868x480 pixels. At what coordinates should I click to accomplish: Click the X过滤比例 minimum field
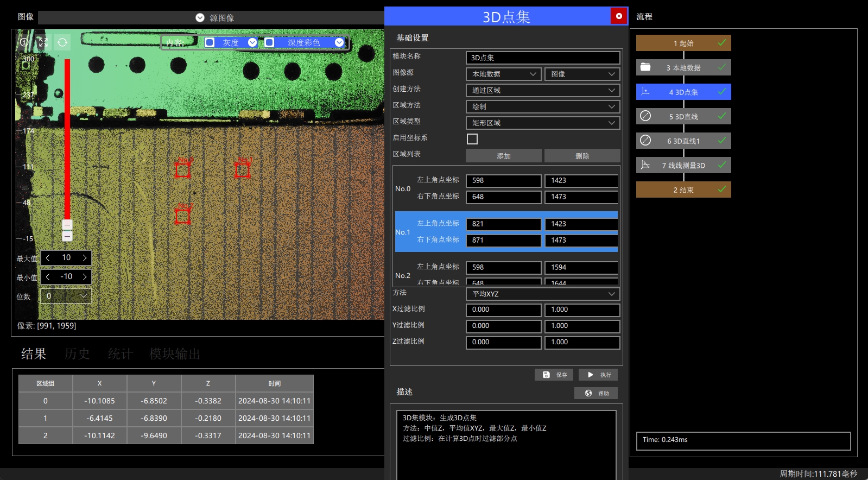(504, 310)
